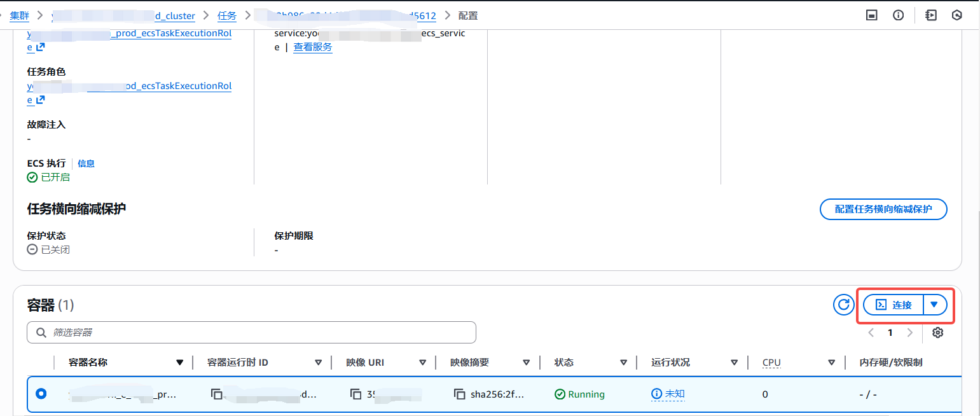Click the panel layout icon in the top bar
980x416 pixels.
872,15
